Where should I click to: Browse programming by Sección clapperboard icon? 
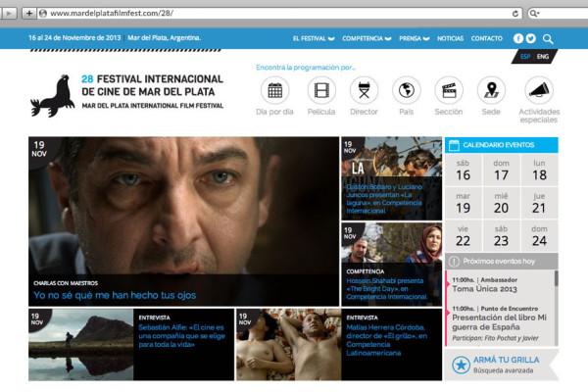pos(449,90)
